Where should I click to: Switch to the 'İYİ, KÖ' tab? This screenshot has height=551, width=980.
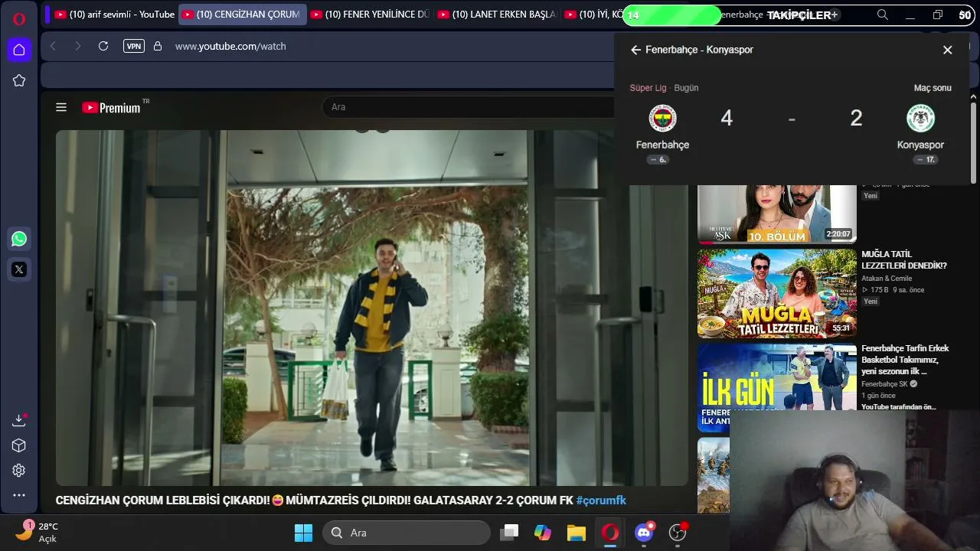(592, 15)
